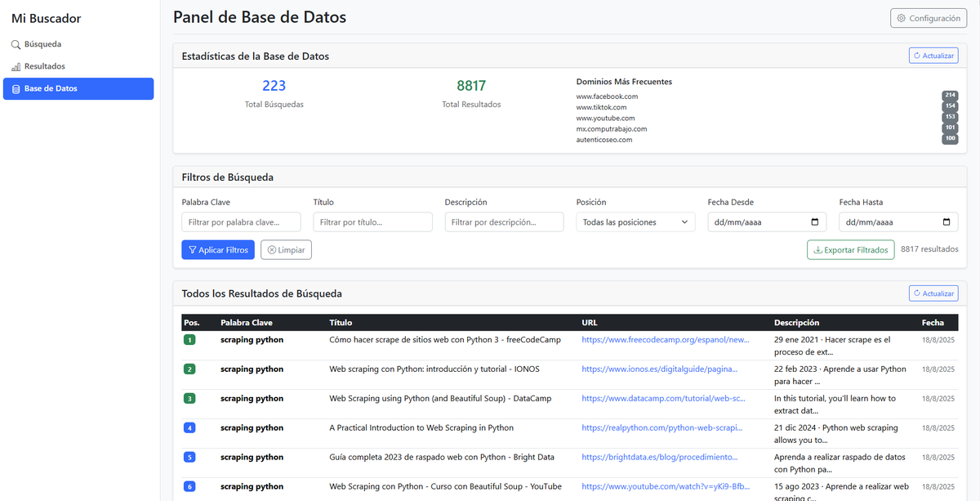Image resolution: width=980 pixels, height=501 pixels.
Task: Open the freecodecamp.org scraping article link
Action: (x=663, y=339)
